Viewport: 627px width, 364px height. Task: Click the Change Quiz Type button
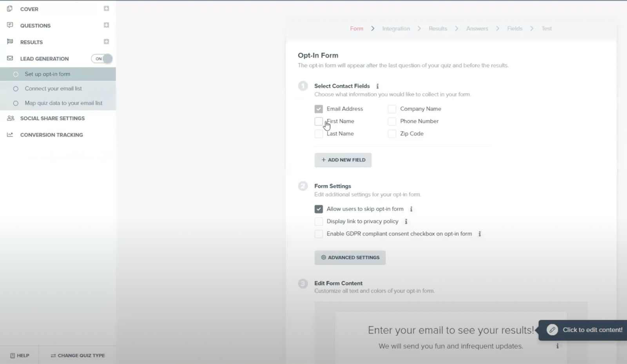(x=78, y=355)
